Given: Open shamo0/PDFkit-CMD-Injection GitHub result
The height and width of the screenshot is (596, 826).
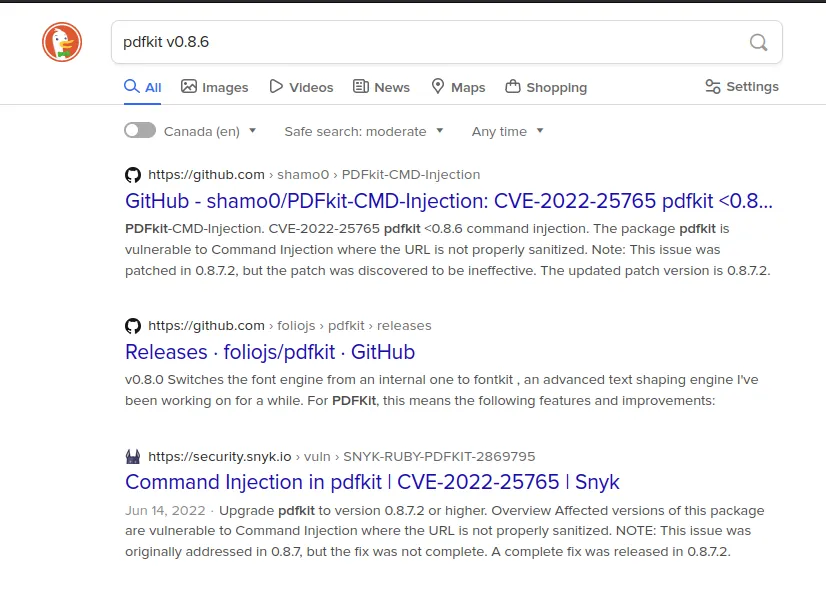Looking at the screenshot, I should (x=448, y=201).
